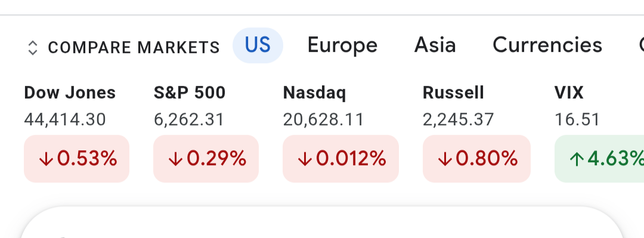This screenshot has height=238, width=644.
Task: Click the Russell value 2,245.37
Action: pyautogui.click(x=459, y=120)
